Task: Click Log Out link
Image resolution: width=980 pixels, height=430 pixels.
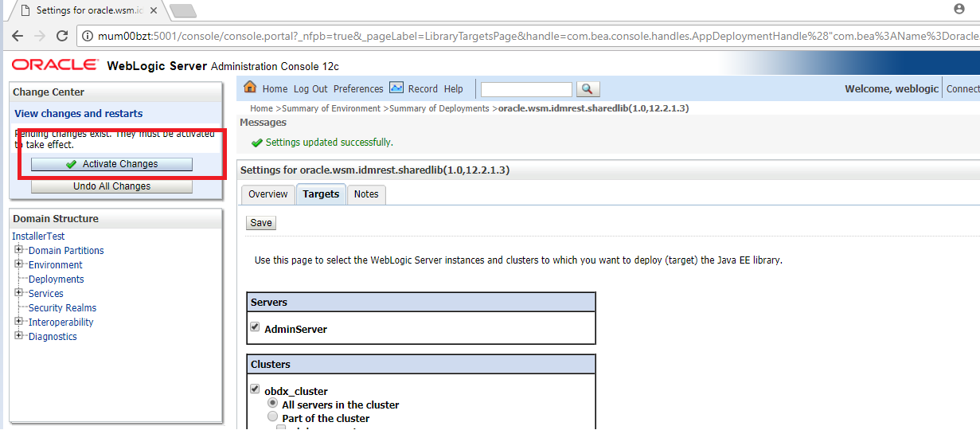Action: pyautogui.click(x=310, y=89)
